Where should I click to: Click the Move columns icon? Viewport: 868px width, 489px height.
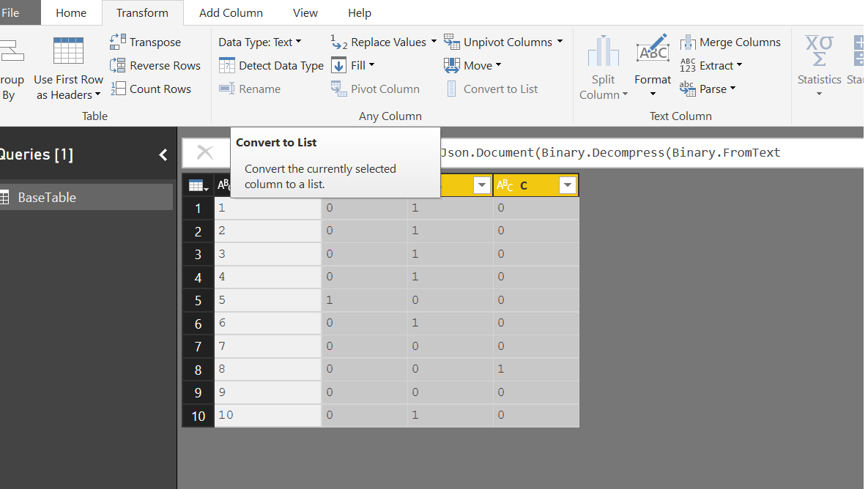[452, 65]
